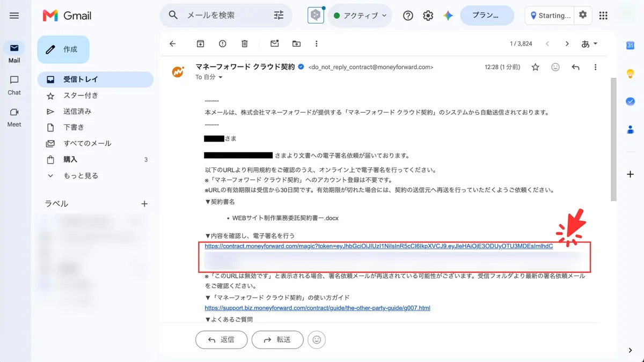Click WEBサイト制作業務委託契約書ー.docx file name
Image resolution: width=644 pixels, height=362 pixels.
click(x=286, y=218)
